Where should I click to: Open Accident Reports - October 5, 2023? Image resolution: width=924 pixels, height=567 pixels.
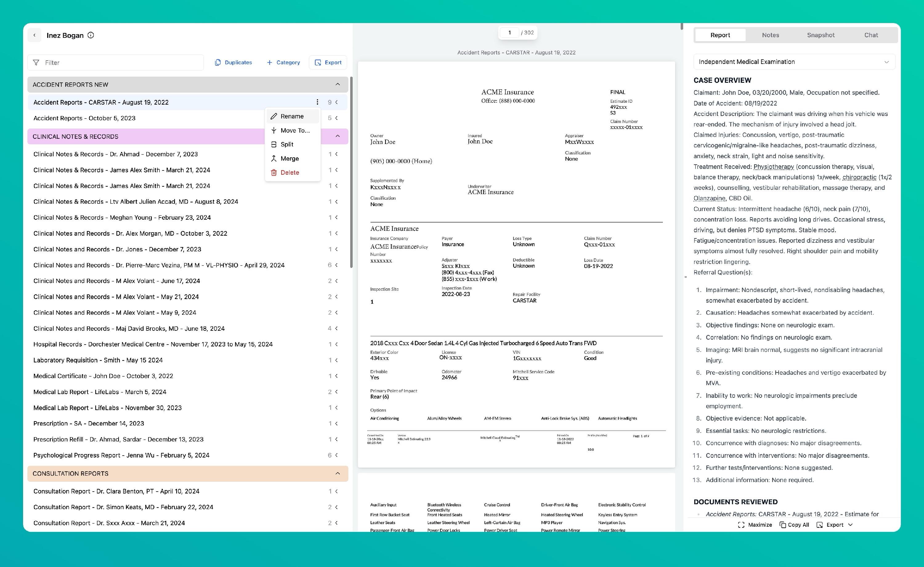click(x=84, y=118)
